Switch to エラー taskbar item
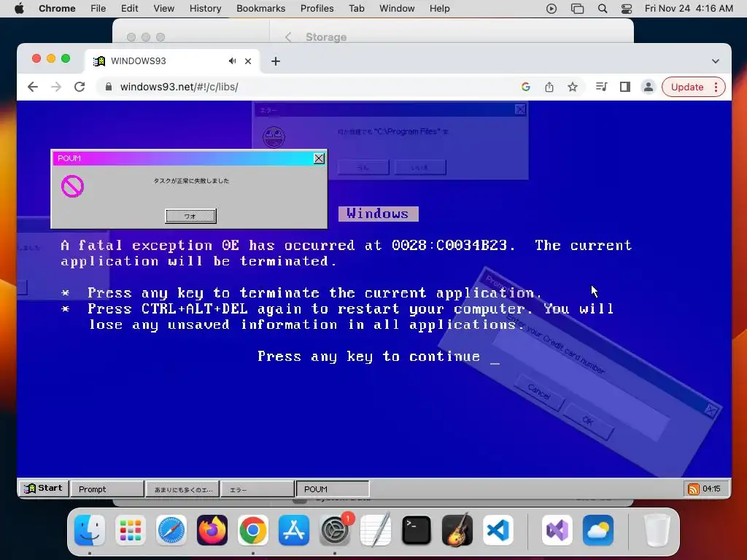 [x=258, y=489]
